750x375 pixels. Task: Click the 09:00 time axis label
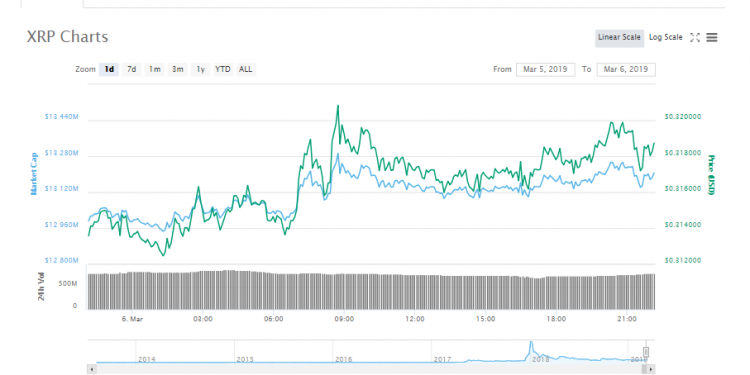344,319
